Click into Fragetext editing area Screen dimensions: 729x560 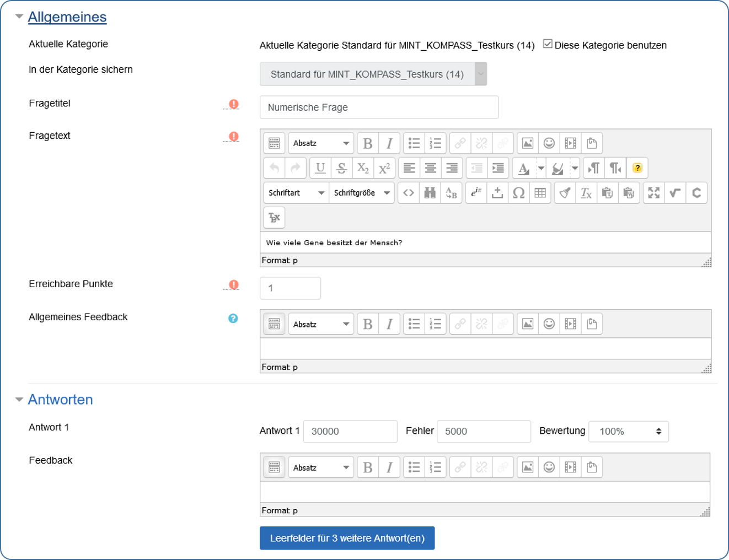(486, 243)
